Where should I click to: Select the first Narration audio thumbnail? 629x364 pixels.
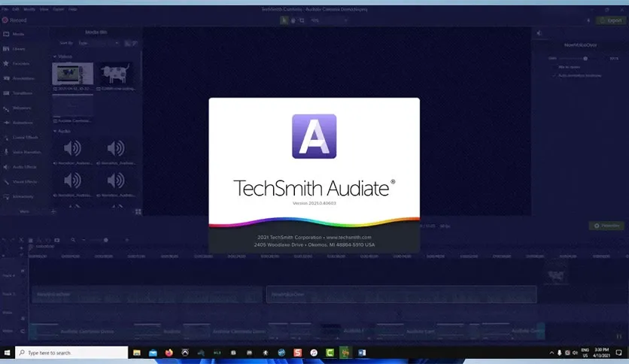click(73, 149)
